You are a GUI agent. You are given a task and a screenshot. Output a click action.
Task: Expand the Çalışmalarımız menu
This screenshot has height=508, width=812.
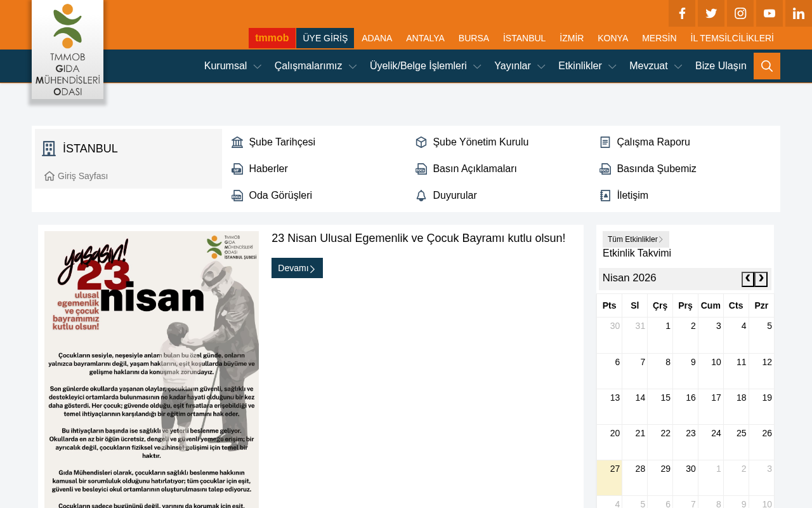(315, 66)
